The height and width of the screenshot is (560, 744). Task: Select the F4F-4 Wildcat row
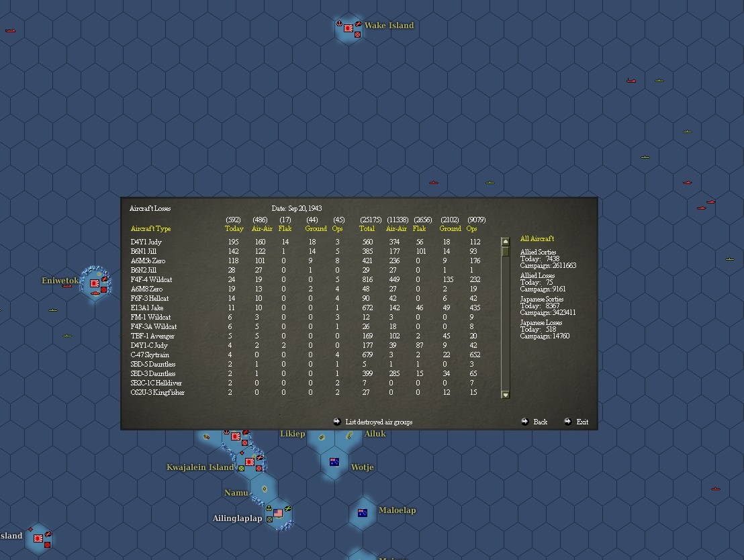306,279
